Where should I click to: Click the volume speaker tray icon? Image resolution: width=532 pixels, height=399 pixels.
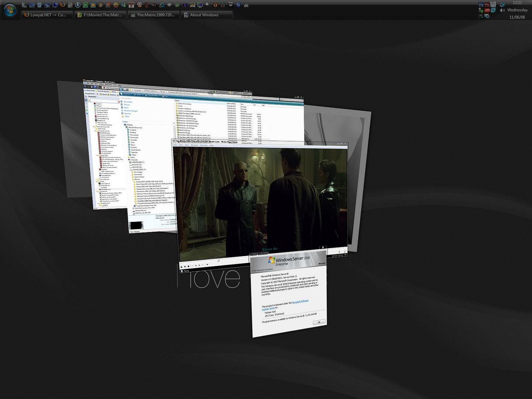502,10
